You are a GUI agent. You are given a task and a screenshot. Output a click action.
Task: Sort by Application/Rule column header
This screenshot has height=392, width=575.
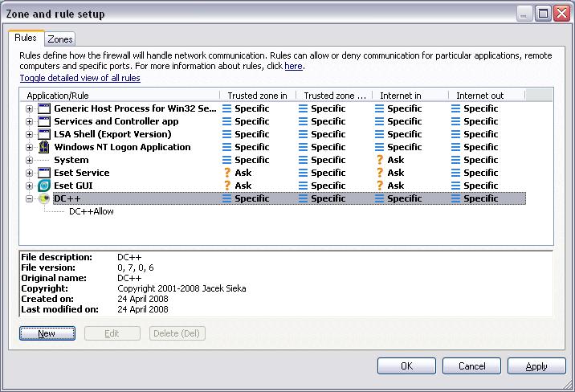[120, 96]
